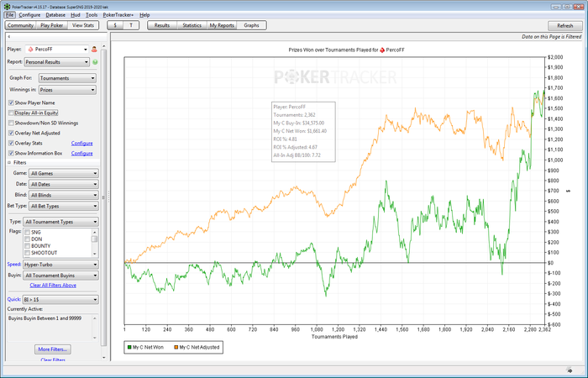The height and width of the screenshot is (378, 588).
Task: Click the Quick filter label link
Action: coord(14,299)
